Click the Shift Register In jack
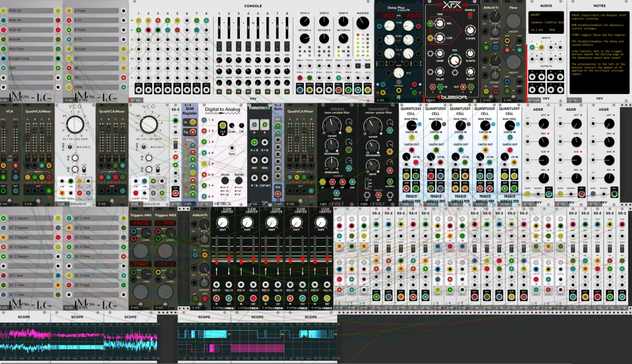The image size is (632, 364). 193,122
